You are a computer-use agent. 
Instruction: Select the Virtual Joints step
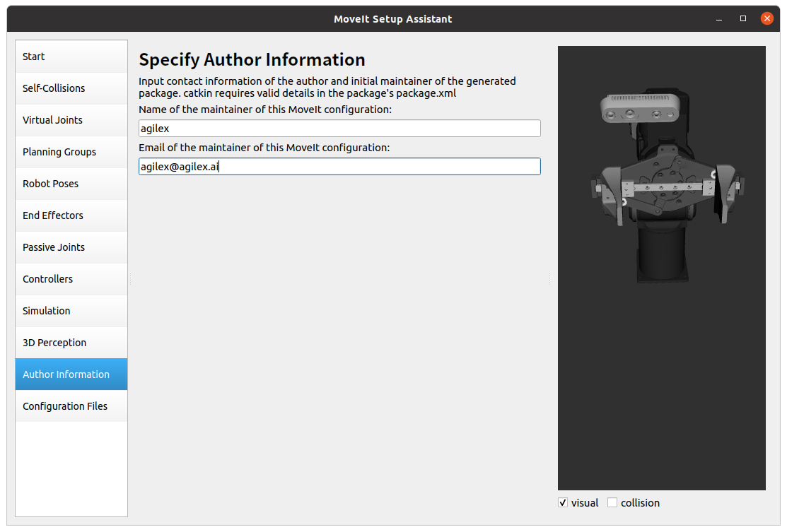tap(71, 120)
